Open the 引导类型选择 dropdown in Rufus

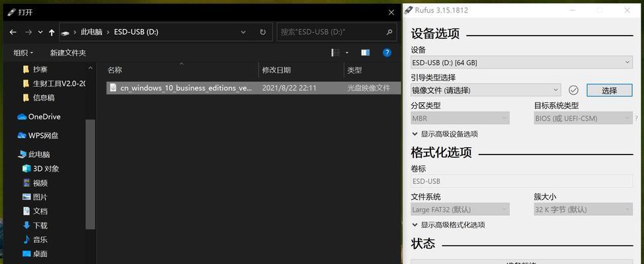pos(486,90)
